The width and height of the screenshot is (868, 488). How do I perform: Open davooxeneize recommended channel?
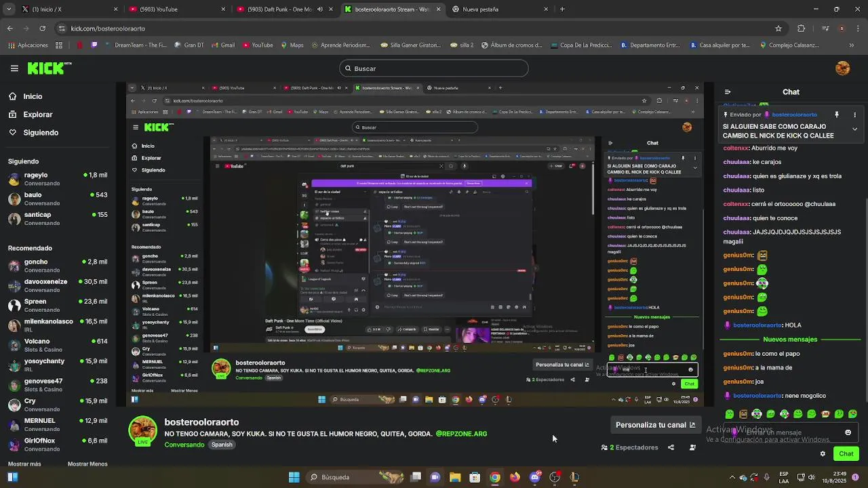pyautogui.click(x=58, y=285)
